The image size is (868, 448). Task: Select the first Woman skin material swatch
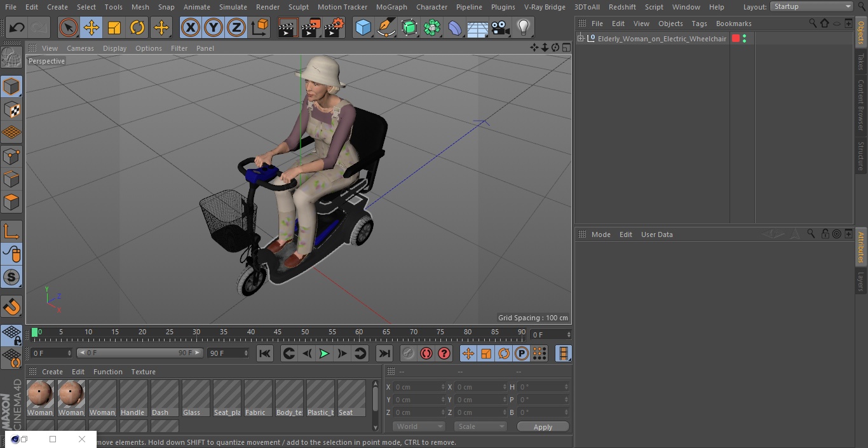click(40, 398)
